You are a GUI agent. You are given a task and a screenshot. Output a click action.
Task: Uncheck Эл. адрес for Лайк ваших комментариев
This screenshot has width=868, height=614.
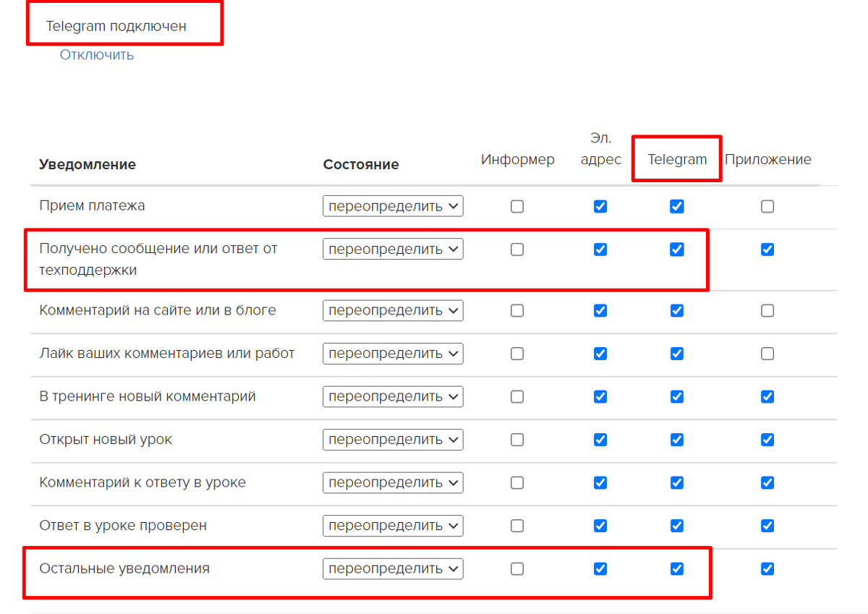(x=600, y=354)
